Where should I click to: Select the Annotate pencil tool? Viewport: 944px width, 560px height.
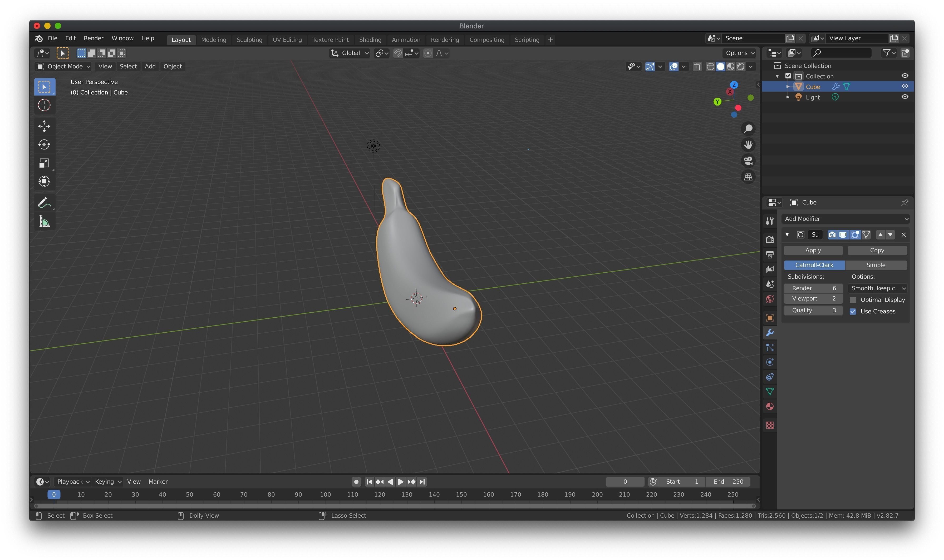[44, 203]
